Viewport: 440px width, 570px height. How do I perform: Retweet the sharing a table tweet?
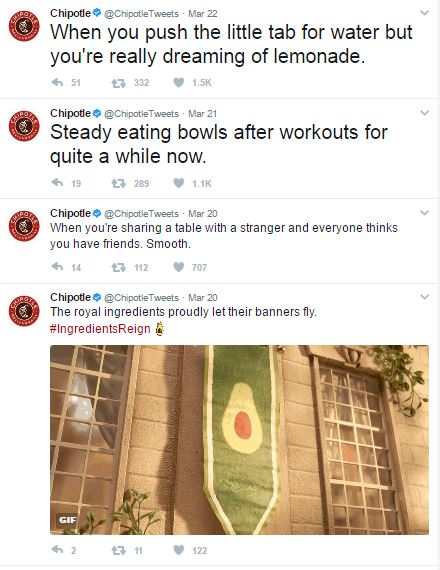(118, 267)
